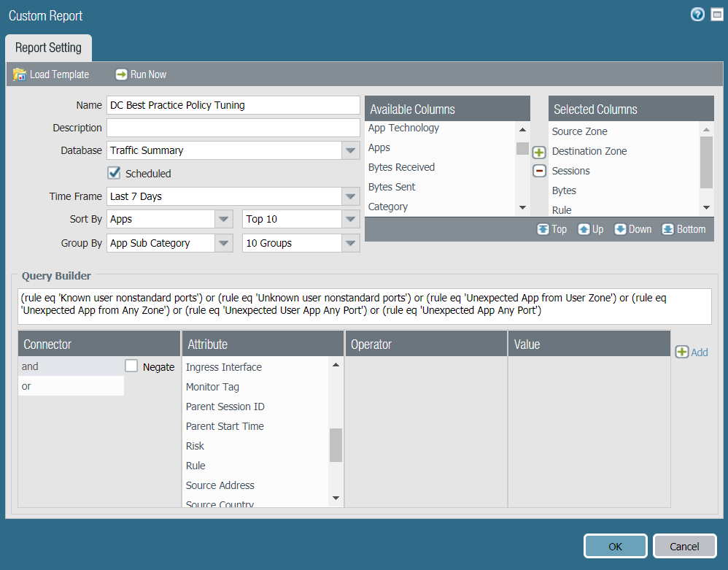Open help via question mark icon
Viewport: 728px width, 570px height.
point(697,15)
